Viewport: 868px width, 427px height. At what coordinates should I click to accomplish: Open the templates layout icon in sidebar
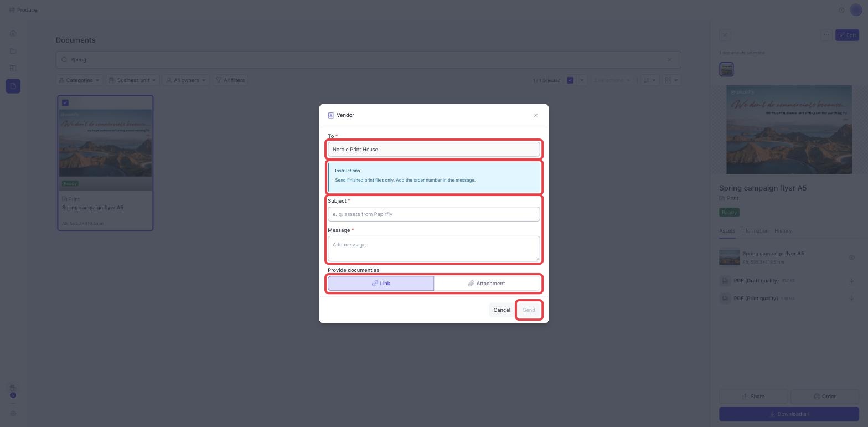13,69
